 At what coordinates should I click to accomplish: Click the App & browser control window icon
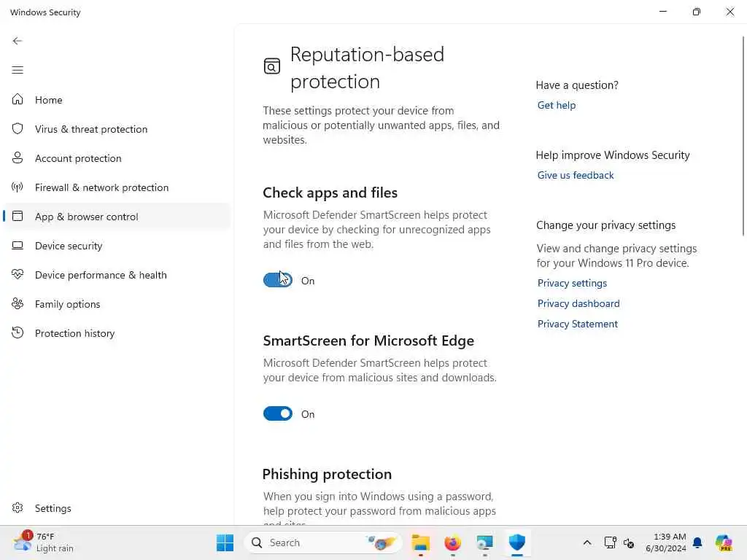point(18,216)
